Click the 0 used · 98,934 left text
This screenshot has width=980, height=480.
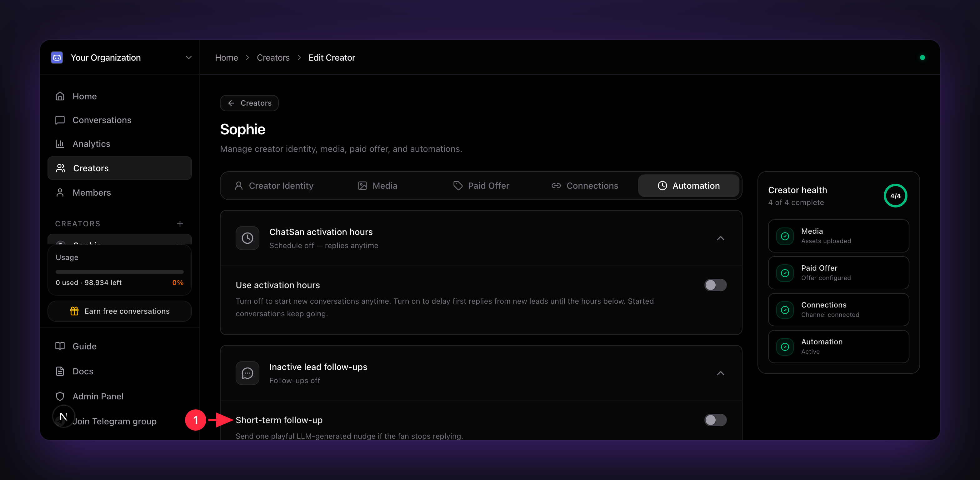89,282
